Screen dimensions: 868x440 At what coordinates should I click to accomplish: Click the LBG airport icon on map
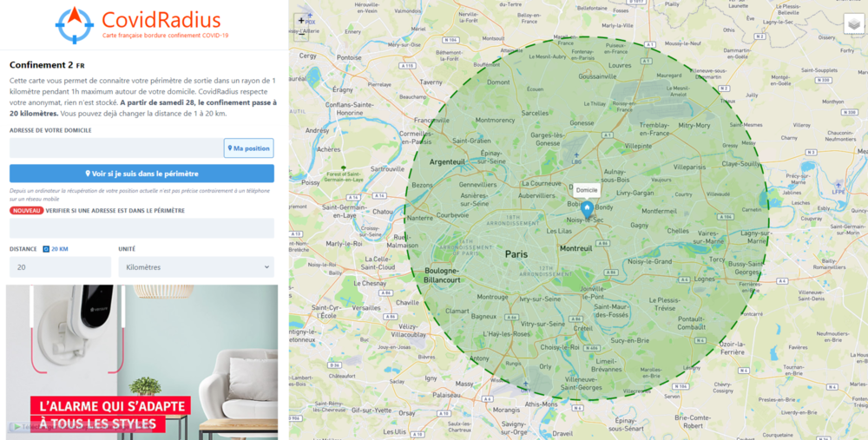(x=577, y=156)
